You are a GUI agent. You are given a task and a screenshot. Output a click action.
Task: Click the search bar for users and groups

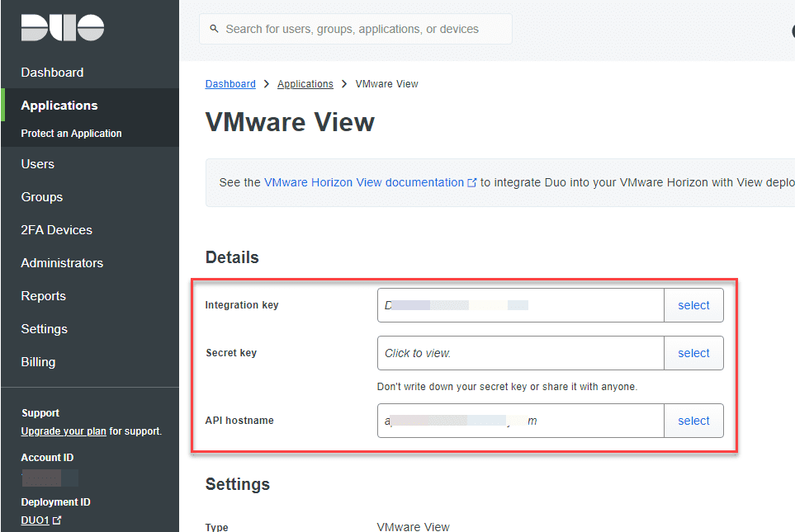[x=355, y=28]
